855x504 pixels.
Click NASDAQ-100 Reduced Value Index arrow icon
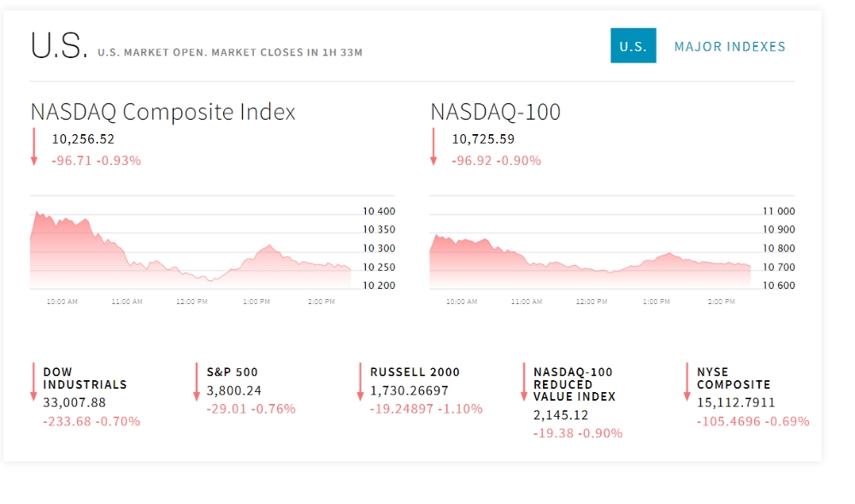[523, 381]
